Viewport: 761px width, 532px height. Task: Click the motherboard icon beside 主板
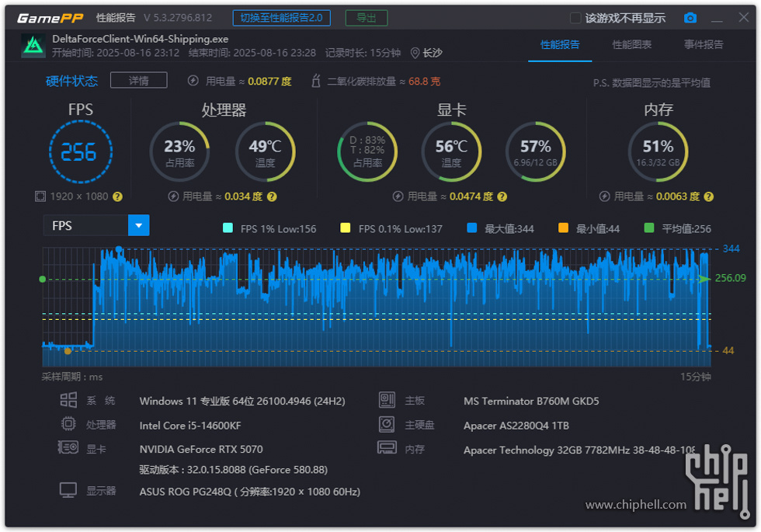pos(387,400)
